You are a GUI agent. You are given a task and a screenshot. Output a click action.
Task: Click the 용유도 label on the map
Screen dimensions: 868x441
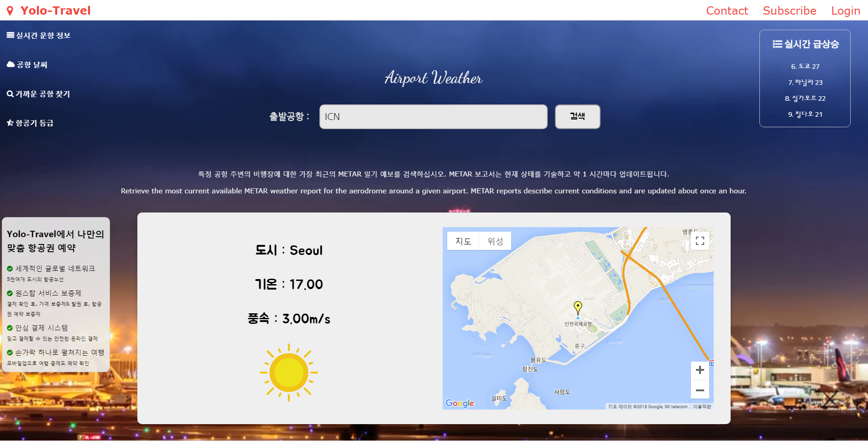[538, 360]
